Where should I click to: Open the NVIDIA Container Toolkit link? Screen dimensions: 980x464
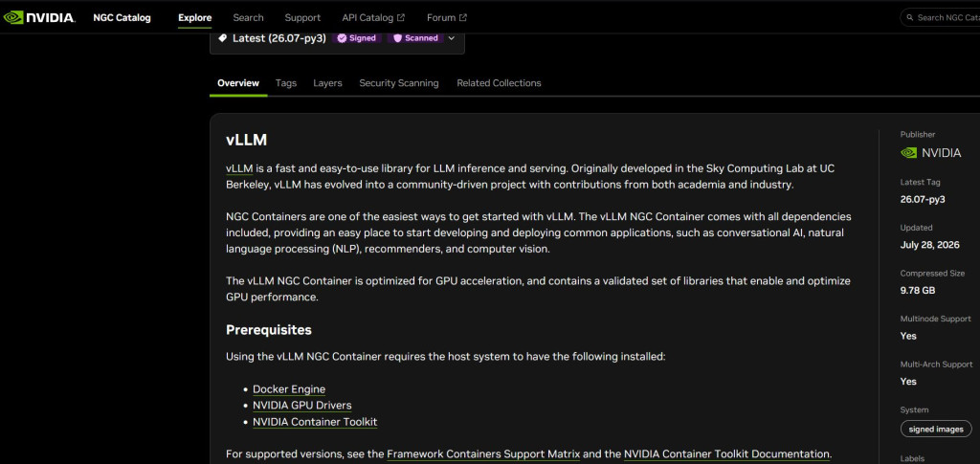point(314,422)
